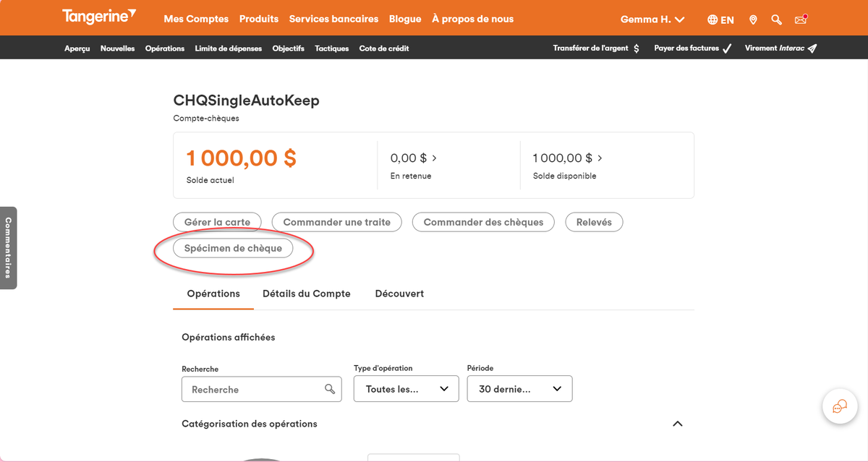Open messages via the envelope icon

point(800,20)
